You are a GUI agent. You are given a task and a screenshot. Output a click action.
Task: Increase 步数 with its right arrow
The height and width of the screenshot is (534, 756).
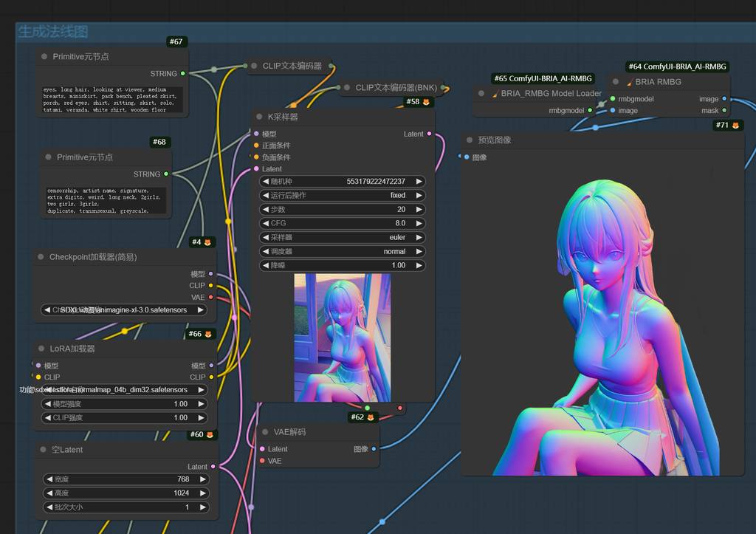pyautogui.click(x=419, y=209)
